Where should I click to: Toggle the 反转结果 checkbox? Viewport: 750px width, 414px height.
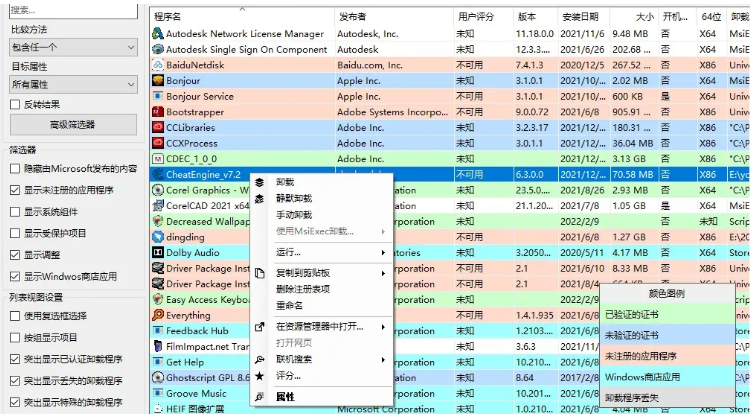[15, 104]
